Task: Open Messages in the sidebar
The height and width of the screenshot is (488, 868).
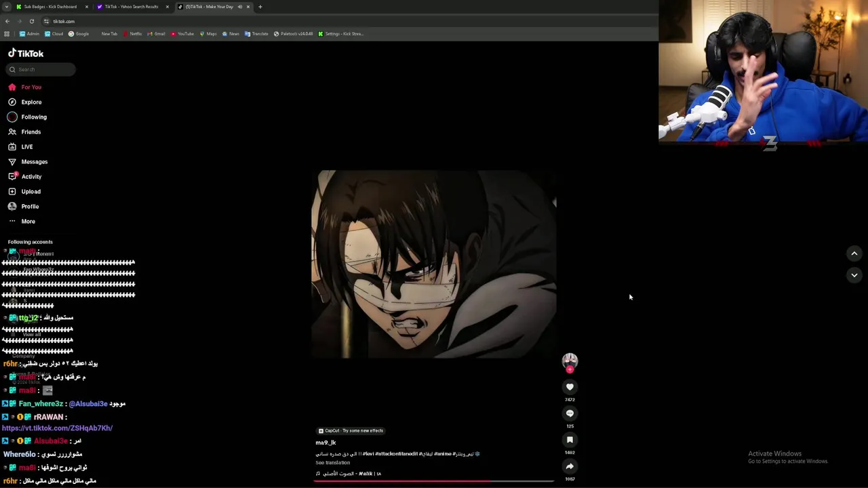Action: [28, 161]
